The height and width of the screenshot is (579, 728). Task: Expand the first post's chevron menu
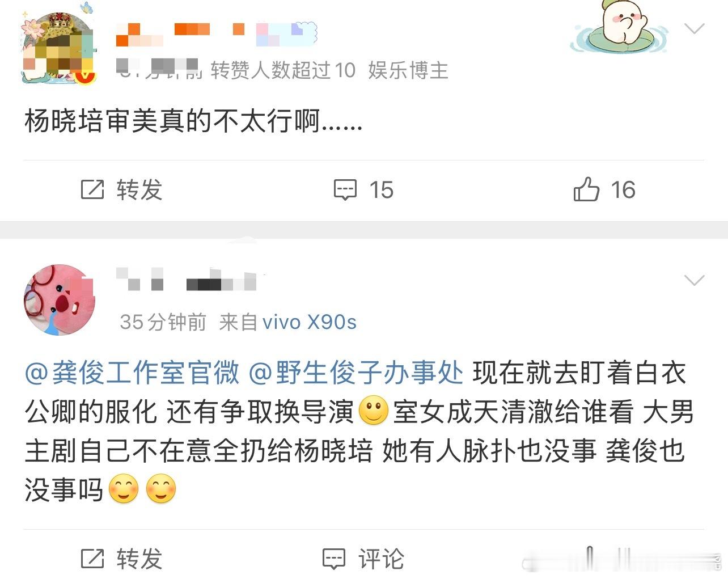click(694, 28)
